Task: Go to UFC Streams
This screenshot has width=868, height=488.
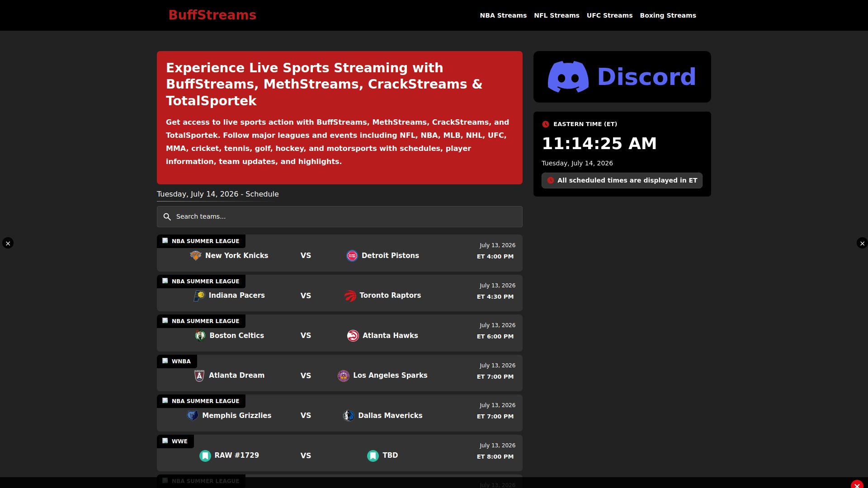Action: pos(609,15)
